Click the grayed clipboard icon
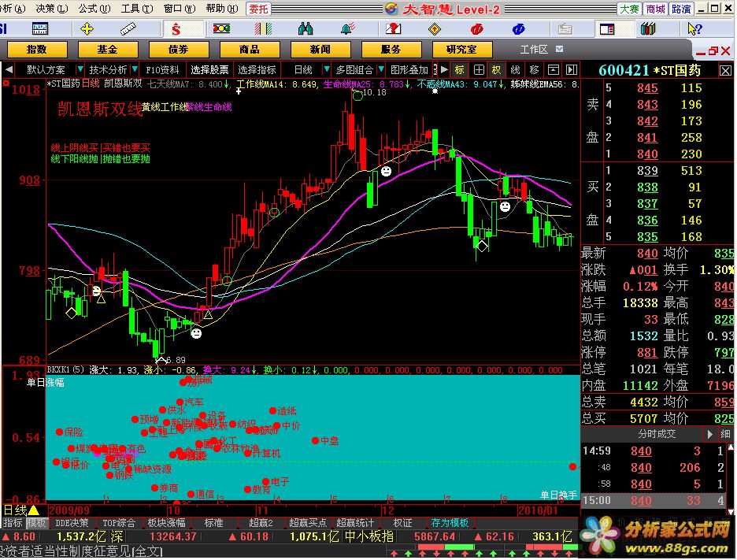This screenshot has width=737, height=560. 565,29
